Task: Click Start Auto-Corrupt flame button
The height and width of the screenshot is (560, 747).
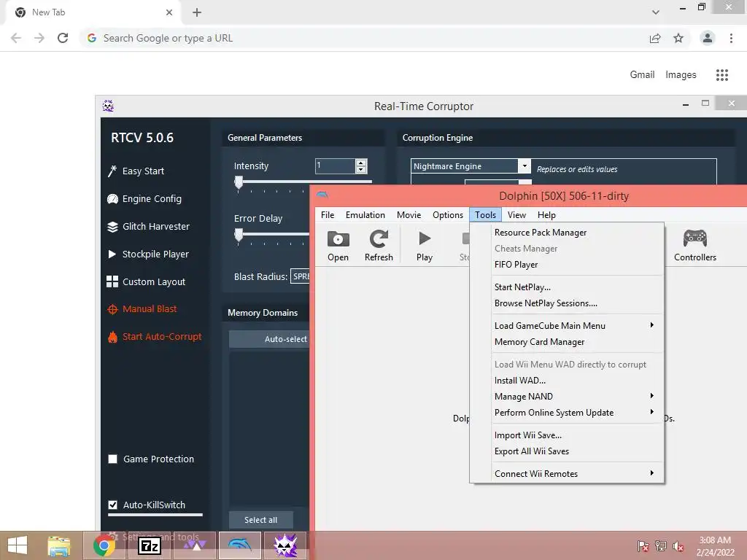Action: tap(155, 337)
